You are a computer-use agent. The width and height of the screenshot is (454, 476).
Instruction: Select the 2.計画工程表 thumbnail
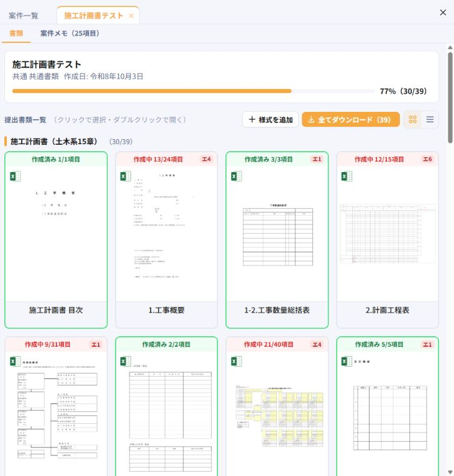388,234
